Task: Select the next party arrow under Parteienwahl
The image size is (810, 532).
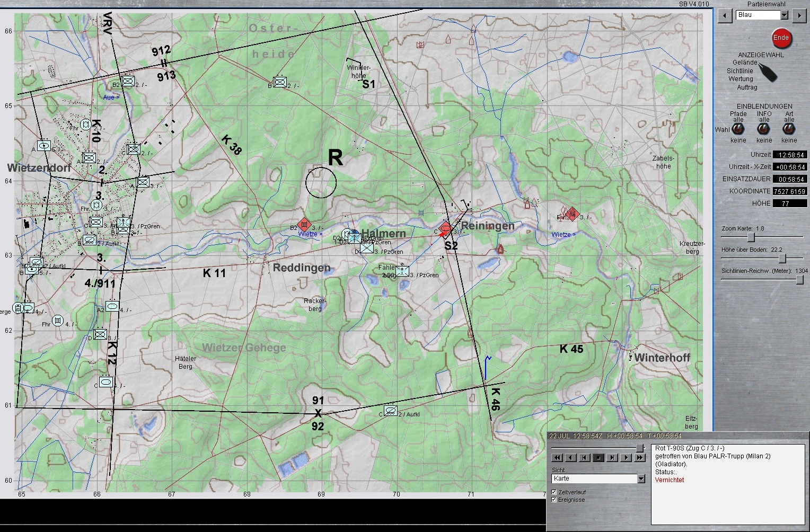Action: point(798,15)
